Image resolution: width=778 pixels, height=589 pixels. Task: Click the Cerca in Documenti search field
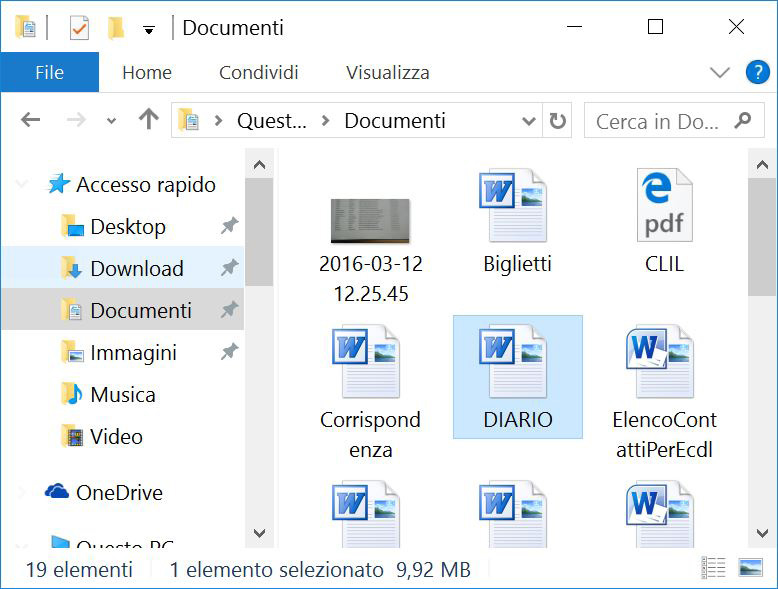tap(657, 121)
